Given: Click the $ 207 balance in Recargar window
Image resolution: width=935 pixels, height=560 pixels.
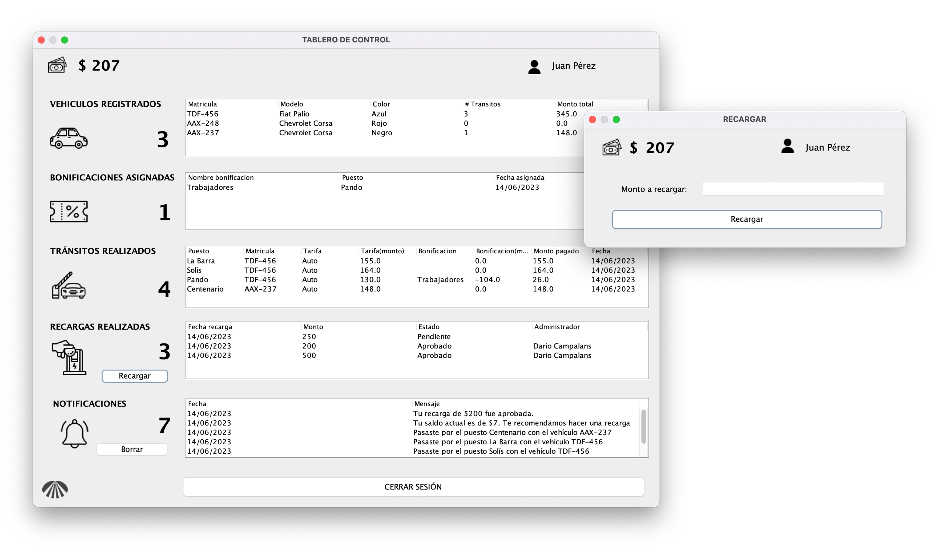Looking at the screenshot, I should tap(652, 148).
